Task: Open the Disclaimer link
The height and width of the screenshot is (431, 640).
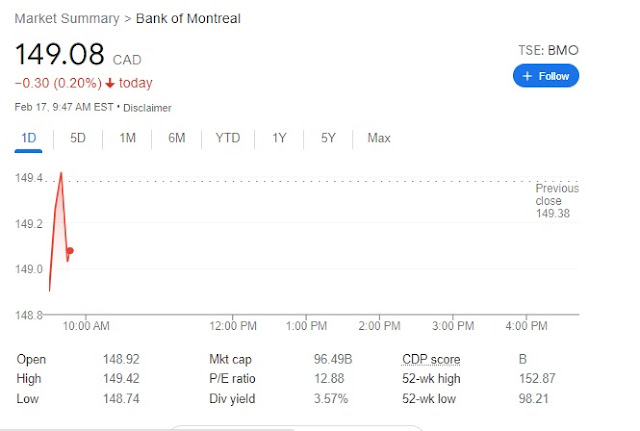Action: click(147, 108)
